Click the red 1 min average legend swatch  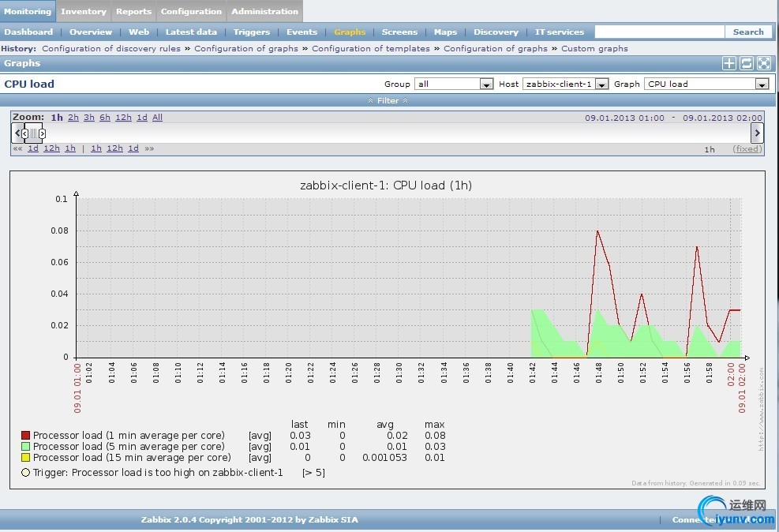click(x=25, y=436)
